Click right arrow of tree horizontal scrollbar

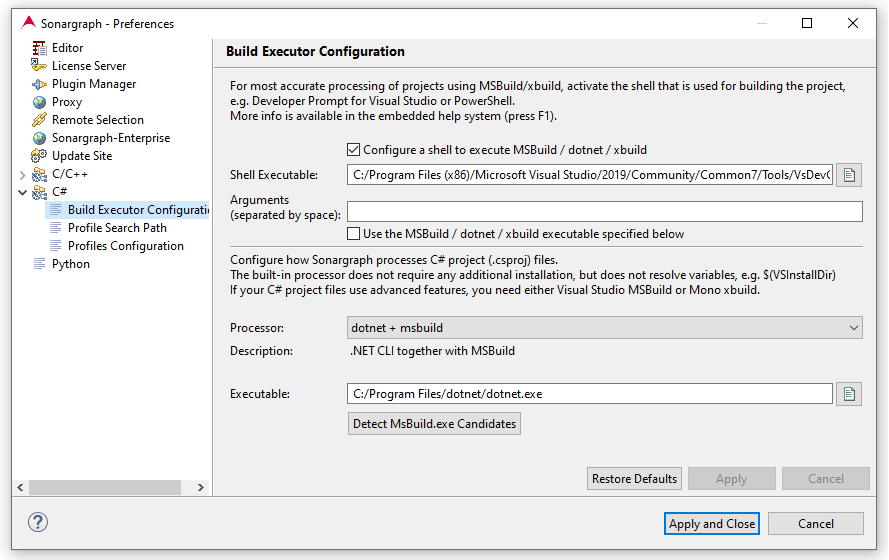[201, 487]
